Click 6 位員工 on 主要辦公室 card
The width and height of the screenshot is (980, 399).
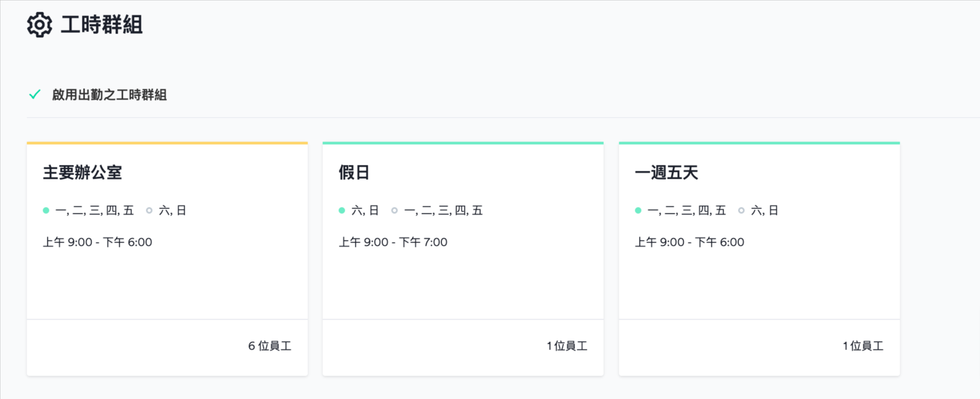click(270, 346)
